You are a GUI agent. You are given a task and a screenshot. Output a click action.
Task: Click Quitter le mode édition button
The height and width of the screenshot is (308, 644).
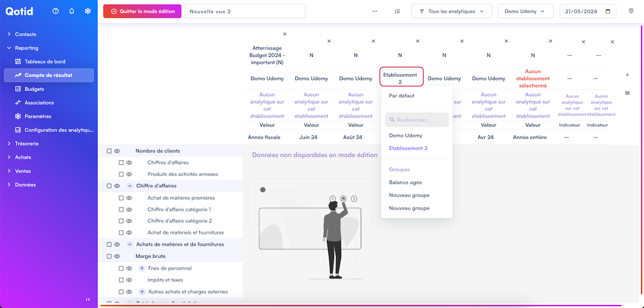pos(142,11)
